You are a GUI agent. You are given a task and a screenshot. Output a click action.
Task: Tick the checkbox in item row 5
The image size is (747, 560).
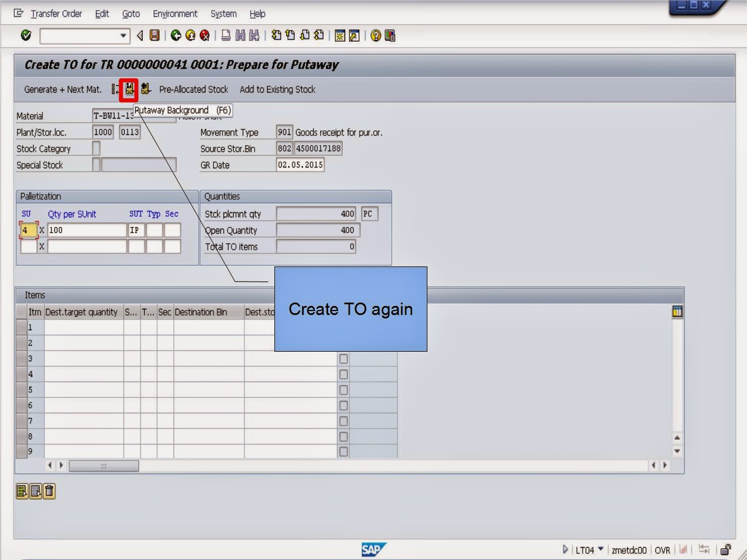pyautogui.click(x=343, y=390)
